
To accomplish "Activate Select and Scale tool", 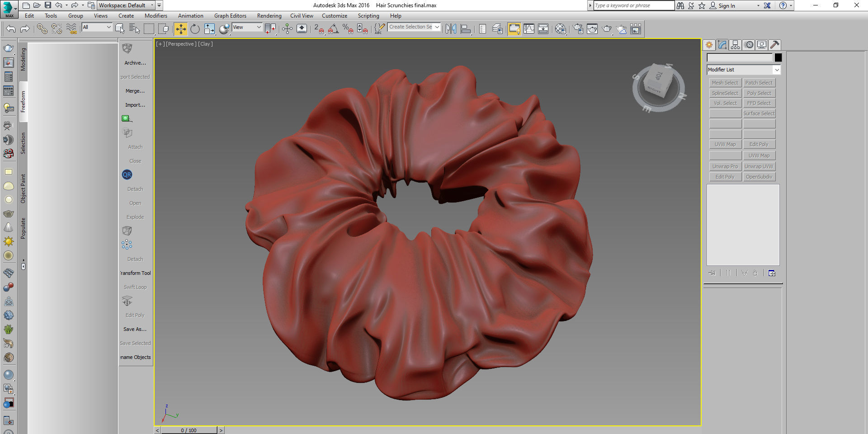I will [x=209, y=29].
